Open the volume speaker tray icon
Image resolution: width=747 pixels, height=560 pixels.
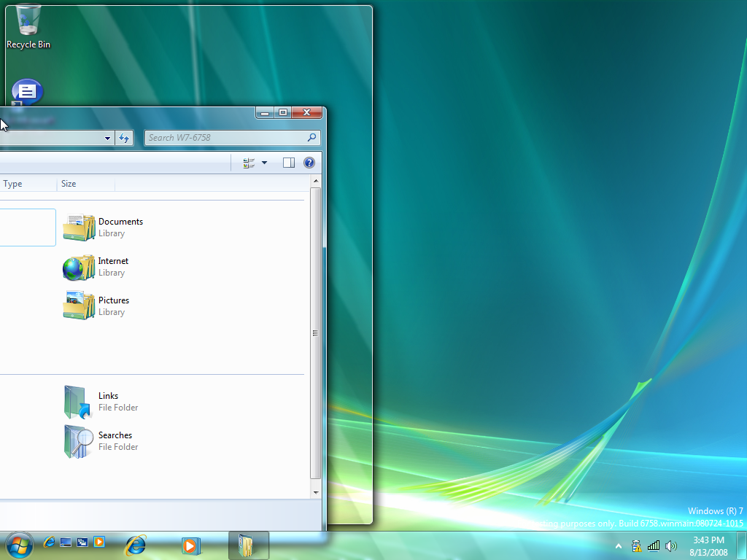pyautogui.click(x=670, y=545)
